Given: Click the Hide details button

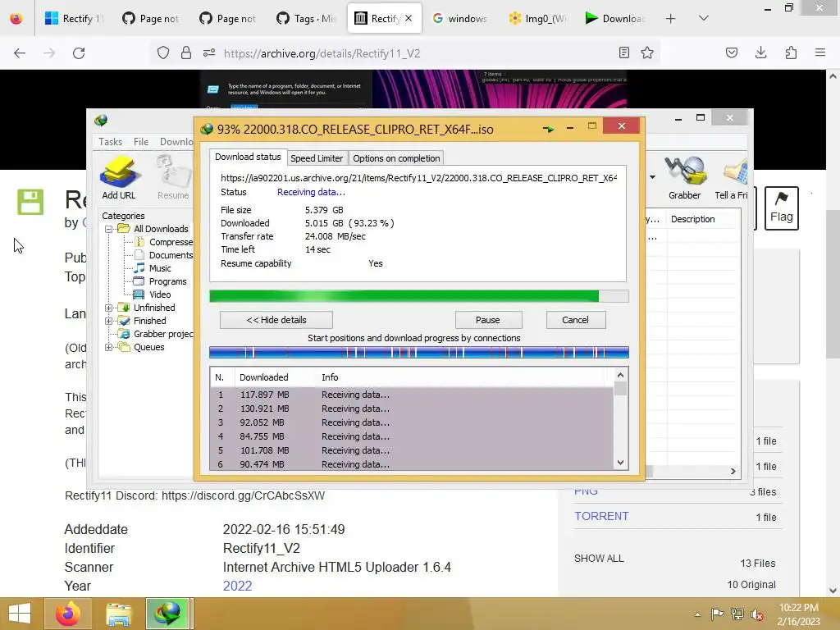Looking at the screenshot, I should point(276,320).
